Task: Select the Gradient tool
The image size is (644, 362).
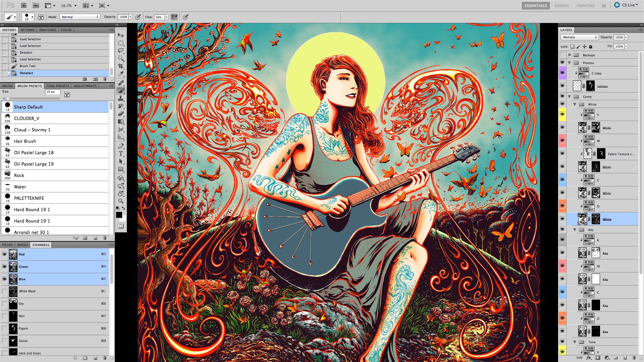Action: 121,121
